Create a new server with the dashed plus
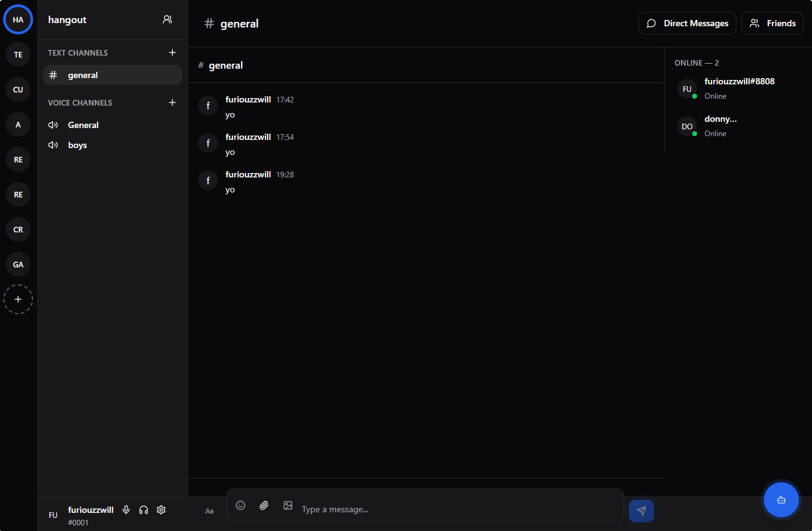The height and width of the screenshot is (531, 812). pyautogui.click(x=17, y=299)
